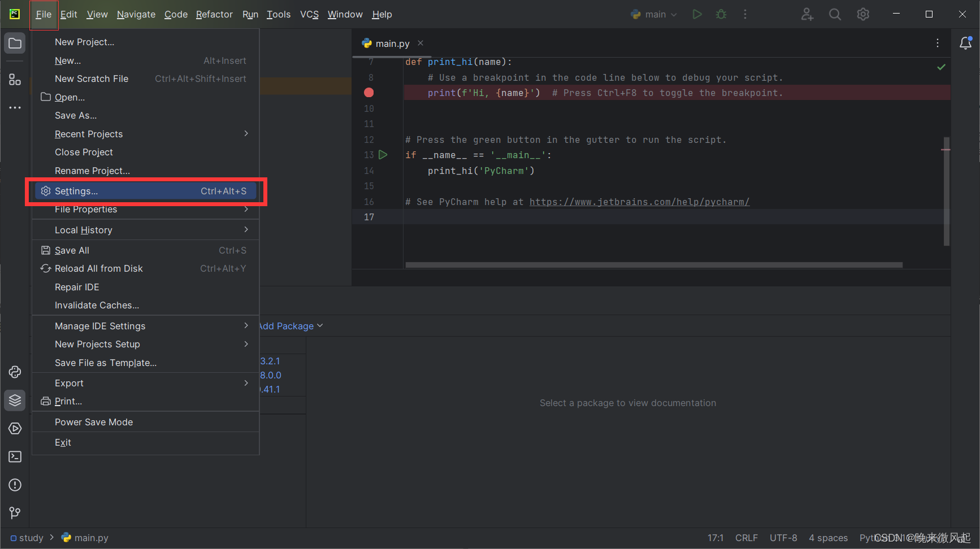This screenshot has width=980, height=549.
Task: Select Invalidate Caches...
Action: coord(146,305)
